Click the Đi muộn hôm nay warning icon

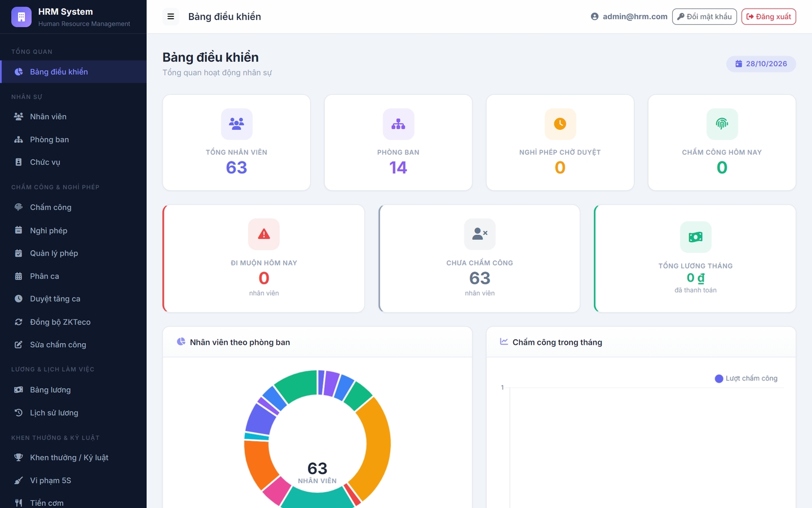coord(264,234)
